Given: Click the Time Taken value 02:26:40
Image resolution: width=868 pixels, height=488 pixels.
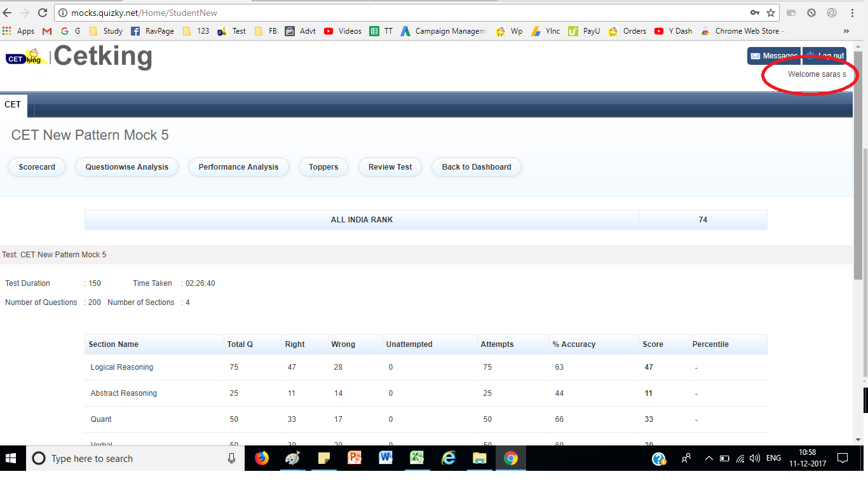Looking at the screenshot, I should click(x=200, y=283).
